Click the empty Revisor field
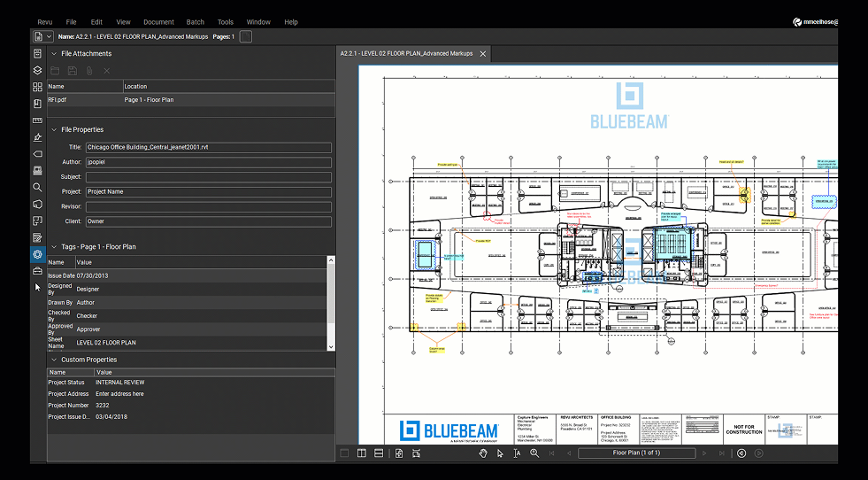Viewport: 868px width, 480px height. point(209,206)
